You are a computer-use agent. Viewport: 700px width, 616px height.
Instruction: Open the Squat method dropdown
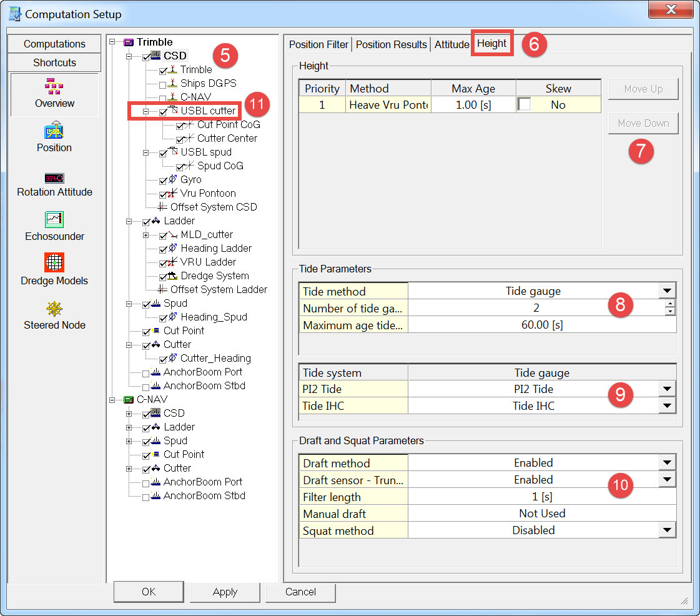pos(668,530)
